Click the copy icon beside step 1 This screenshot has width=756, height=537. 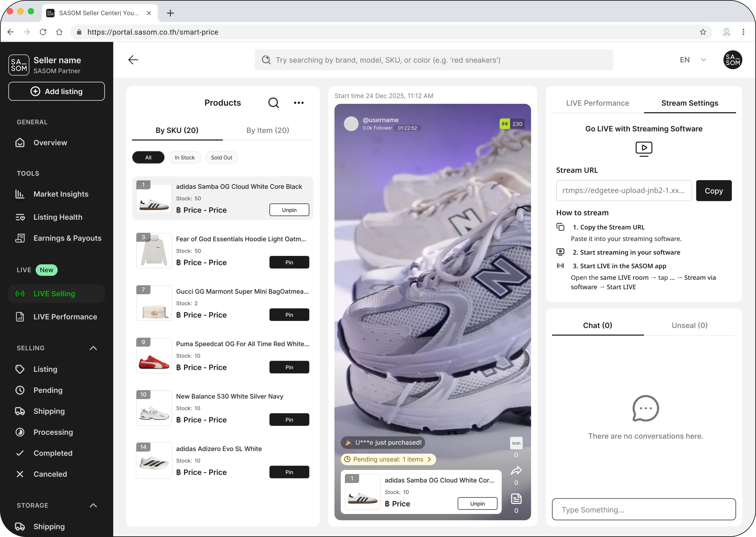point(560,227)
